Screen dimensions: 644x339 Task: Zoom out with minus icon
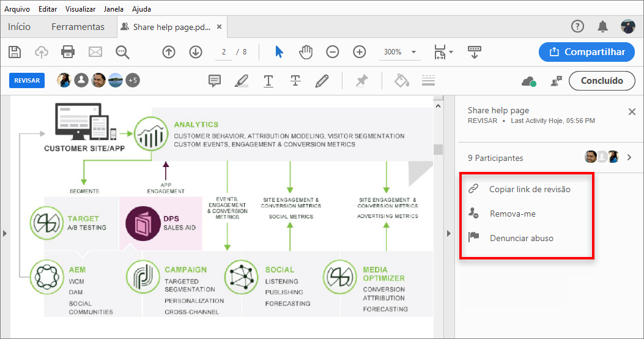tap(332, 52)
